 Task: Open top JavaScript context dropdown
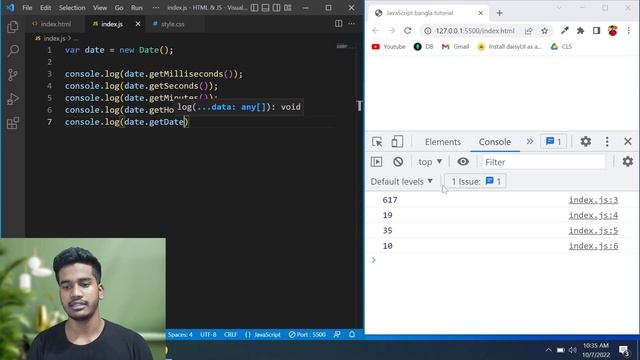point(430,162)
